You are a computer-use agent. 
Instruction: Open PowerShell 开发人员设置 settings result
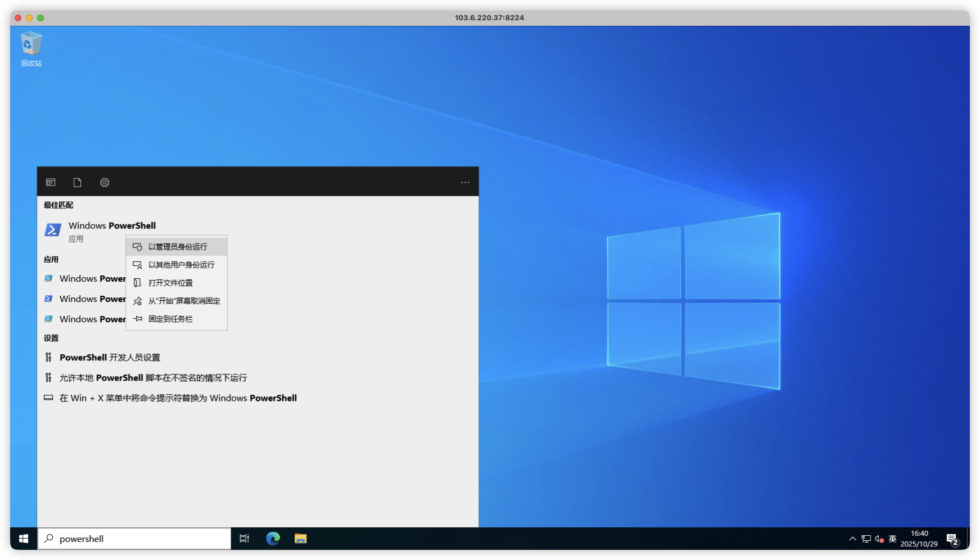pos(110,358)
